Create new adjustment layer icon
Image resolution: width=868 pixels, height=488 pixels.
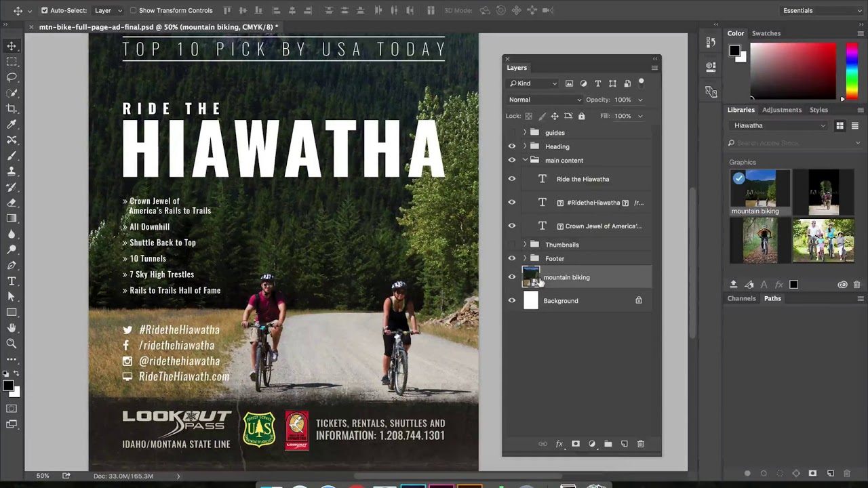592,444
